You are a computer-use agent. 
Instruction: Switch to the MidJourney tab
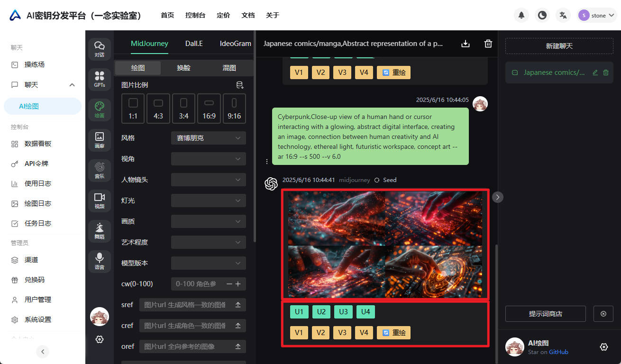coord(149,44)
